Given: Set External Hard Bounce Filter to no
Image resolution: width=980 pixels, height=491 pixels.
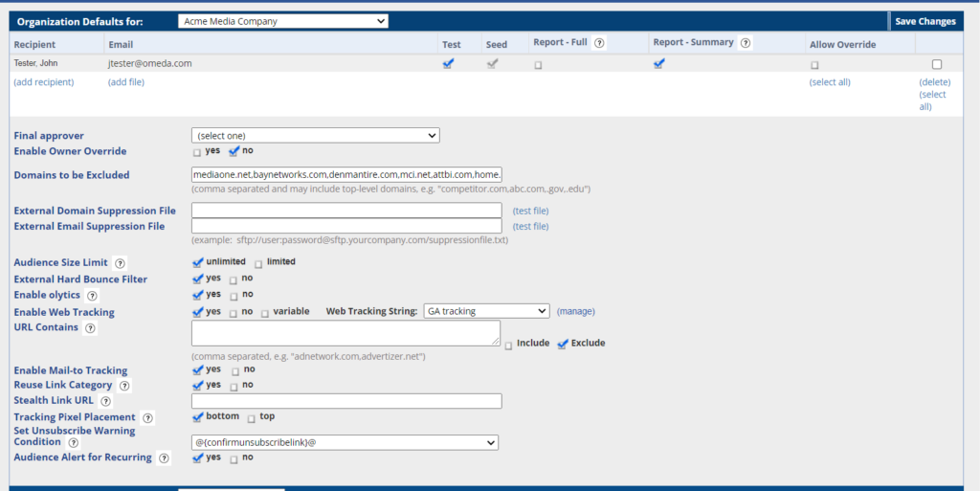Looking at the screenshot, I should (234, 280).
